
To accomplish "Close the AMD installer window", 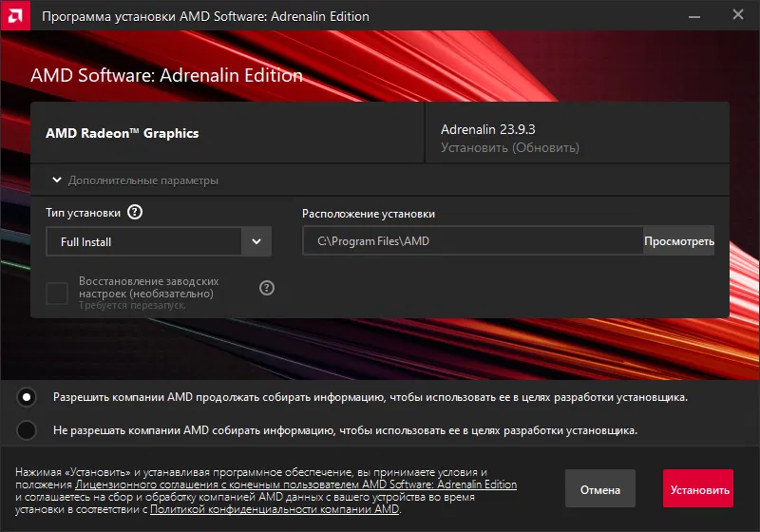I will [x=738, y=15].
